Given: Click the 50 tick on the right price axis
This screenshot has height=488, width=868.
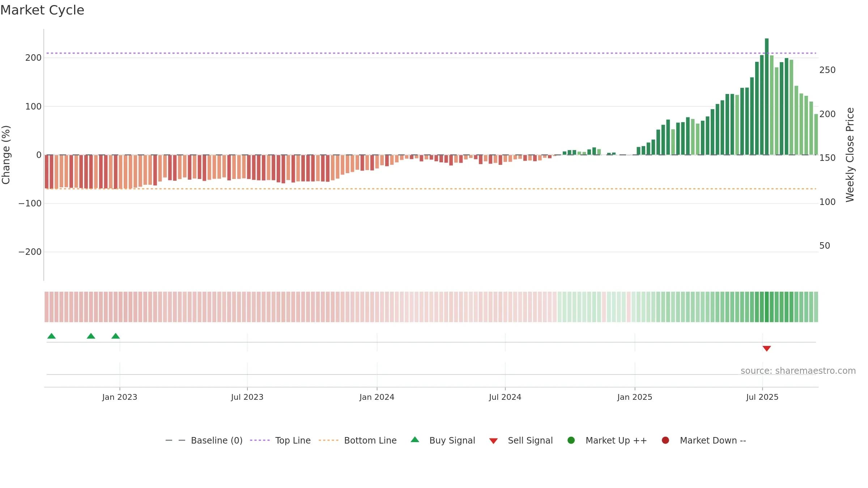Looking at the screenshot, I should coord(825,246).
